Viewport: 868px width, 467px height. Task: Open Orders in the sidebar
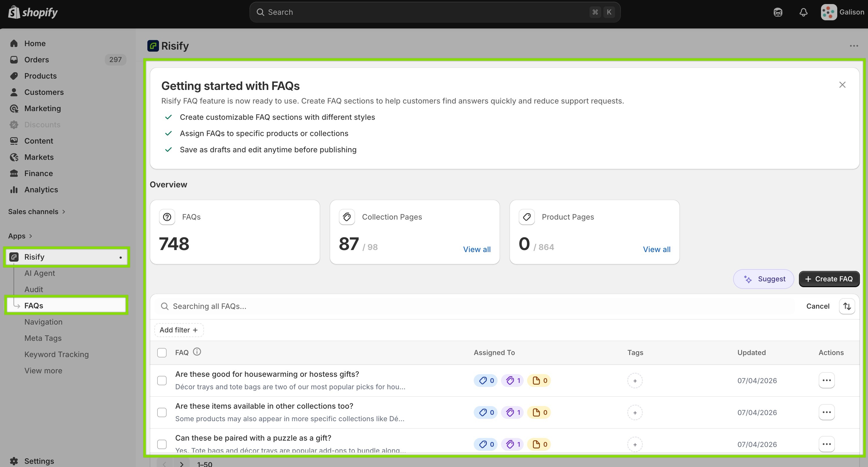[36, 60]
